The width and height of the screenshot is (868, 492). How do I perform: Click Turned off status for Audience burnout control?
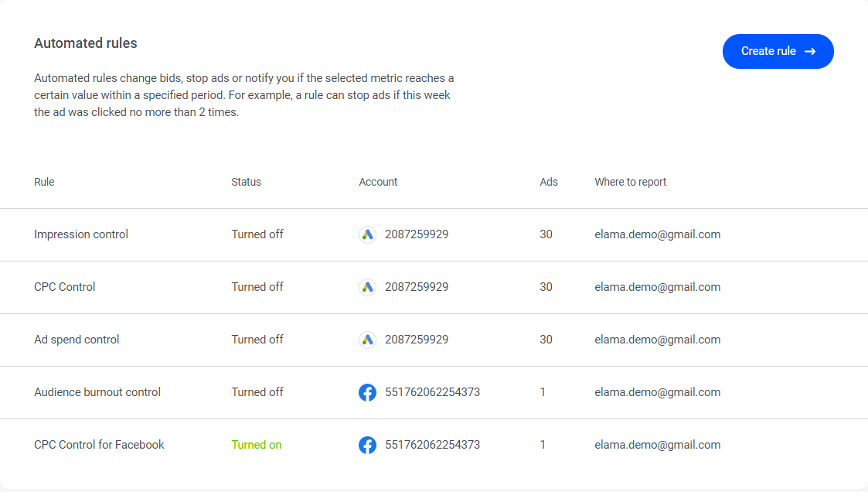point(257,392)
